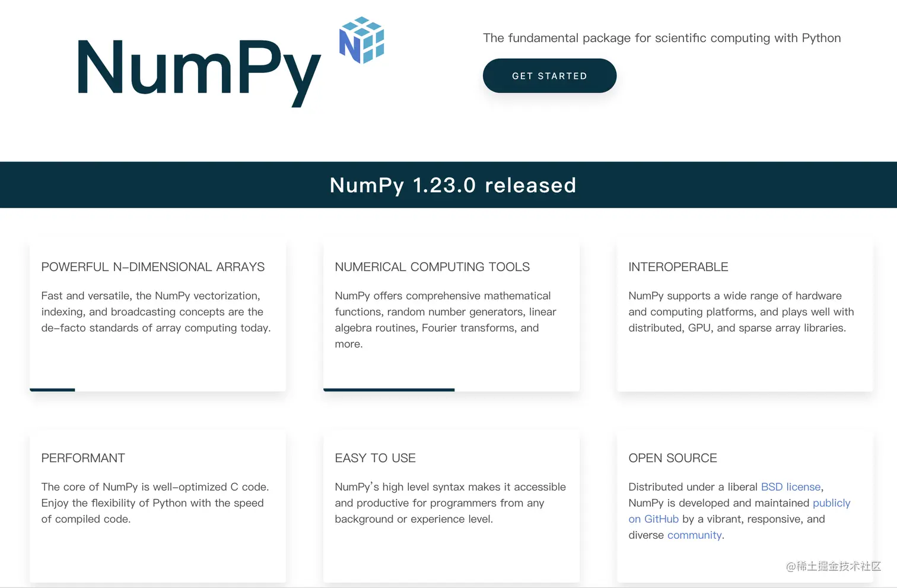
Task: Click the NumPy cube logo icon
Action: 362,40
